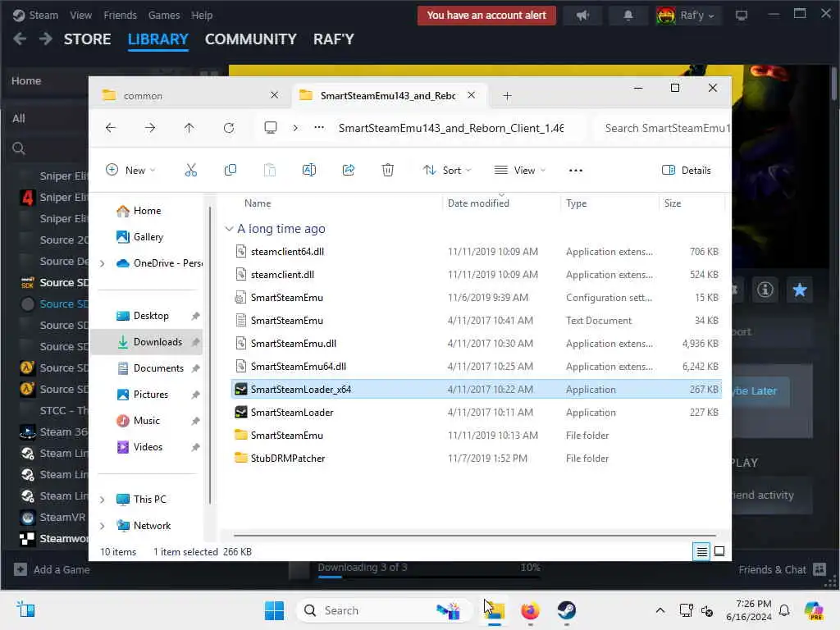Open the Sort dropdown
This screenshot has height=630, width=840.
(x=447, y=171)
